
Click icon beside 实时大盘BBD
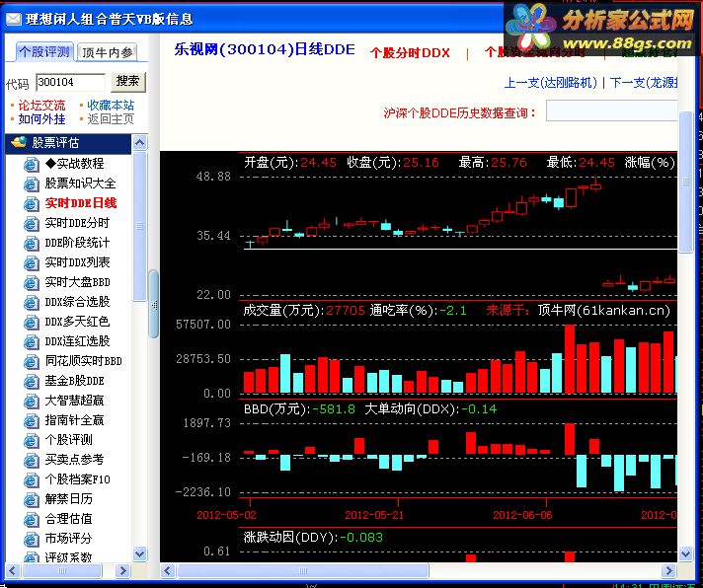pyautogui.click(x=31, y=282)
